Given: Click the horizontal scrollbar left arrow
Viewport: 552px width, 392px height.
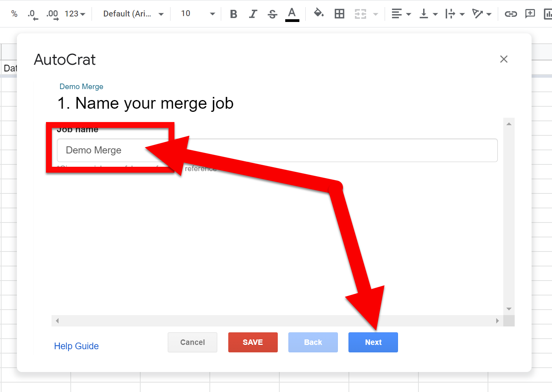Looking at the screenshot, I should tap(57, 321).
